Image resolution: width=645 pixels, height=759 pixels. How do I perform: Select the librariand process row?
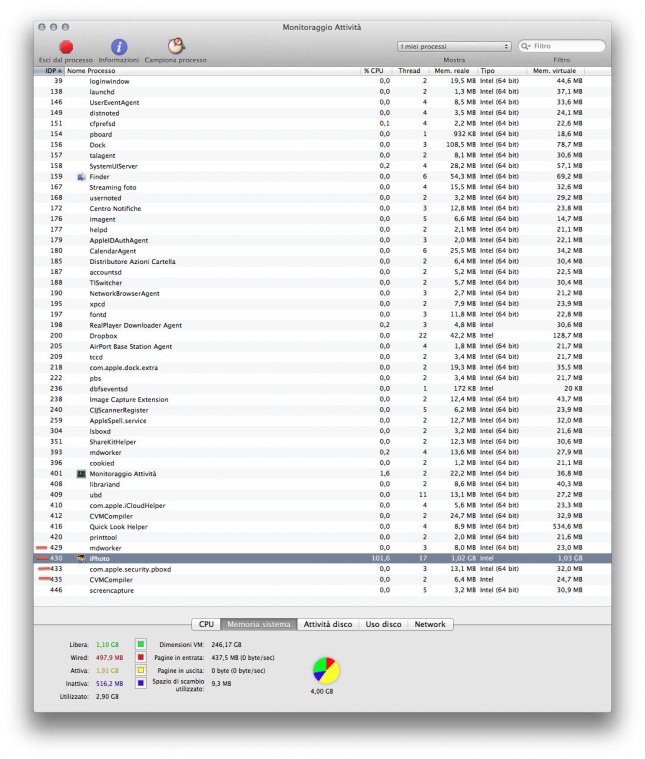(322, 484)
